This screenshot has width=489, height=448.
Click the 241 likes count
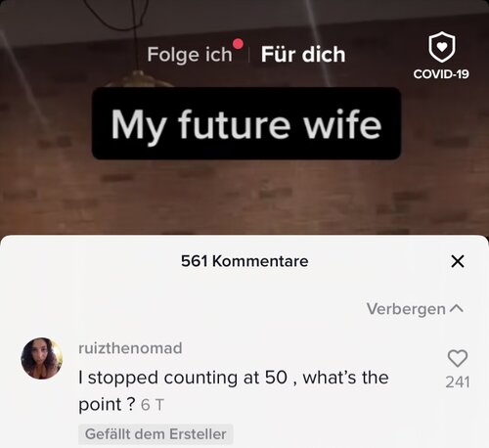[x=458, y=381]
